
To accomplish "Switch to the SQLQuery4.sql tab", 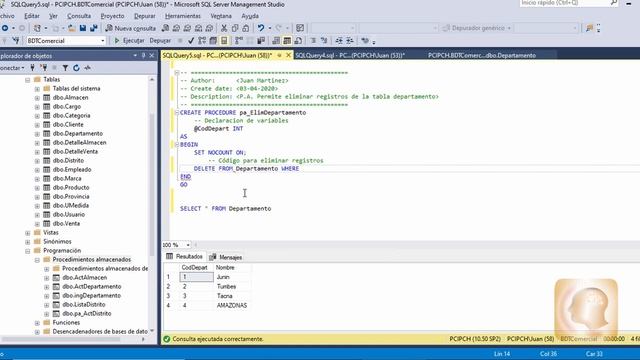I will point(349,55).
